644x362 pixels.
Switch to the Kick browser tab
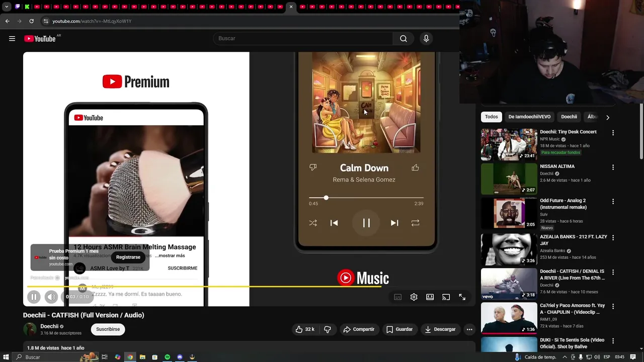pyautogui.click(x=27, y=7)
